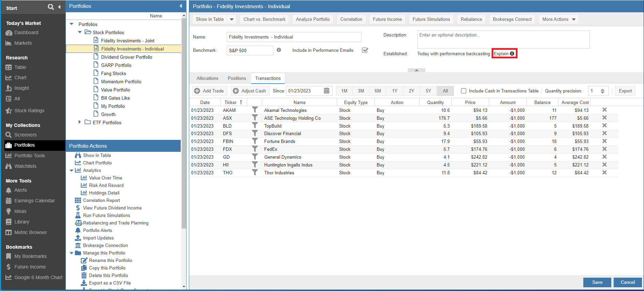This screenshot has width=644, height=291.
Task: Click the Adjust Cash button
Action: [x=250, y=91]
